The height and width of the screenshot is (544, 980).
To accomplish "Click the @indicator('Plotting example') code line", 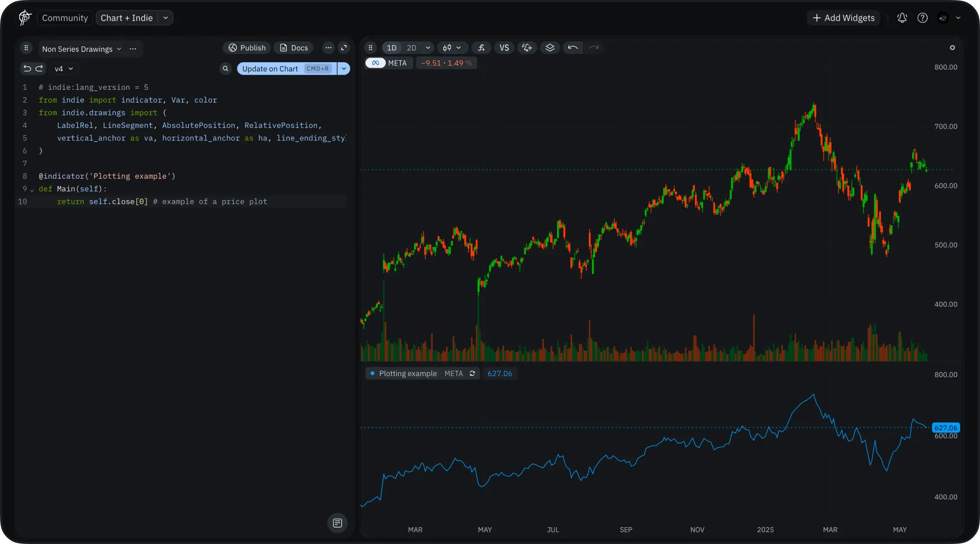I will (107, 176).
